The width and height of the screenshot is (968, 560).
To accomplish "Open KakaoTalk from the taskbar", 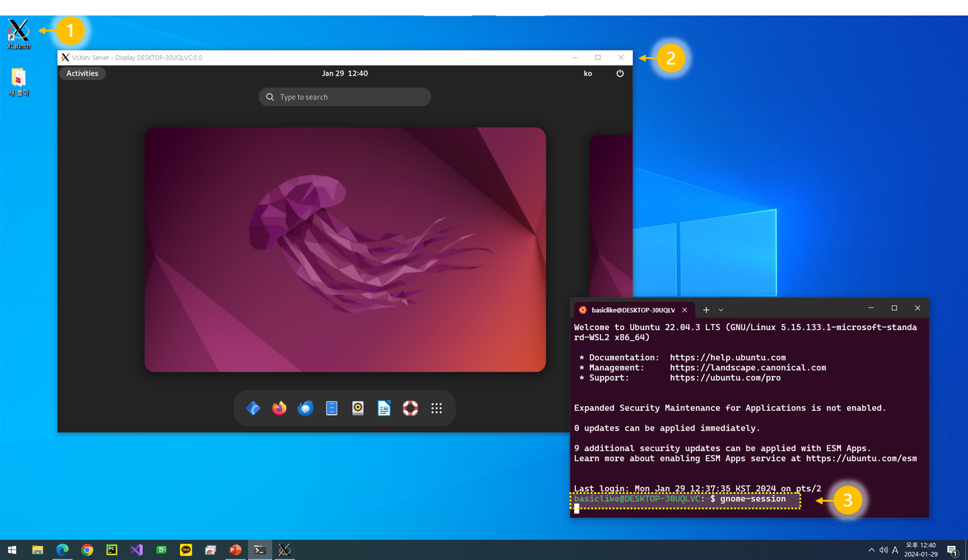I will coord(186,550).
